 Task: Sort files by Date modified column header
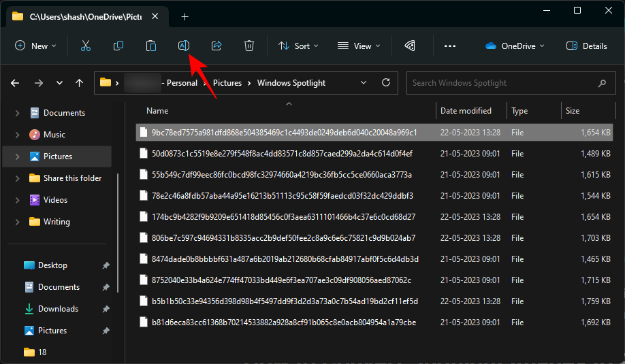coord(466,111)
